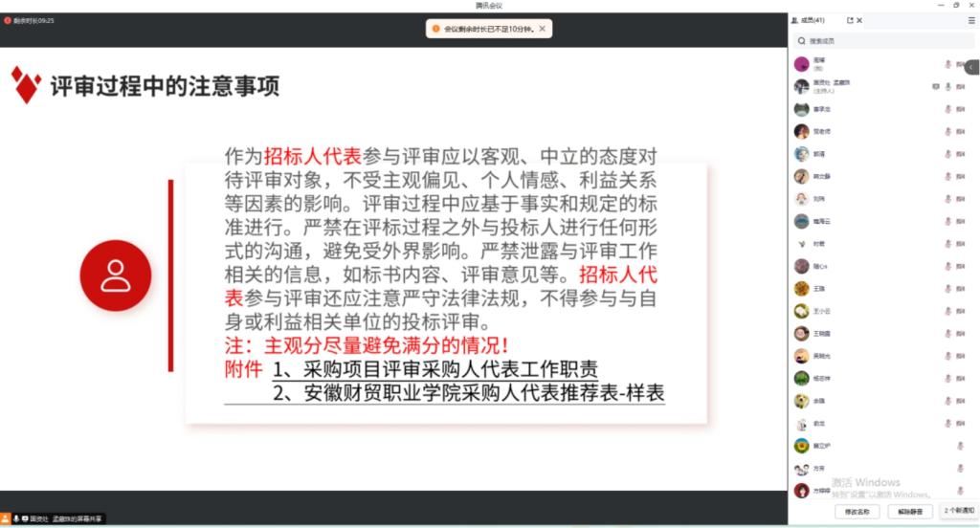Screen dimensions: 980x528
Task: Click the host's screen sharing status icon
Action: click(x=935, y=87)
